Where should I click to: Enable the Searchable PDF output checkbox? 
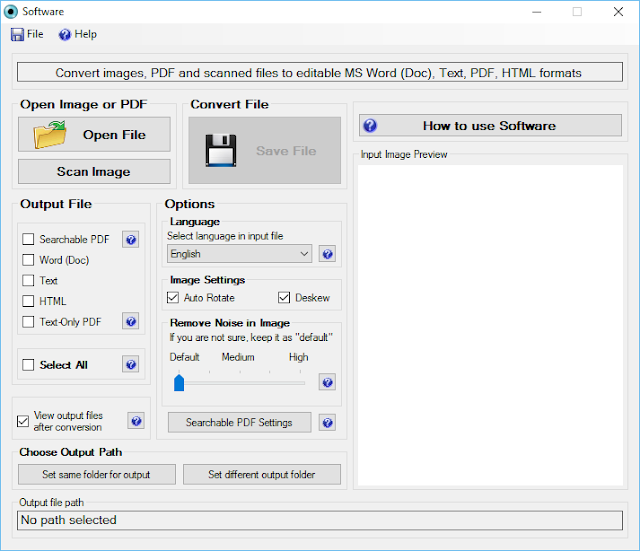click(28, 239)
